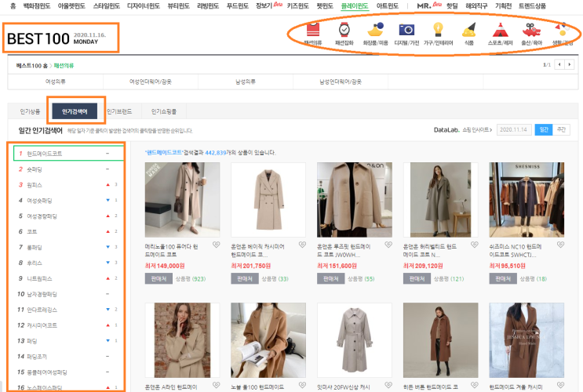Click heart icon on 쉬즈미스 NC10 coat
The image size is (583, 392).
click(x=561, y=245)
